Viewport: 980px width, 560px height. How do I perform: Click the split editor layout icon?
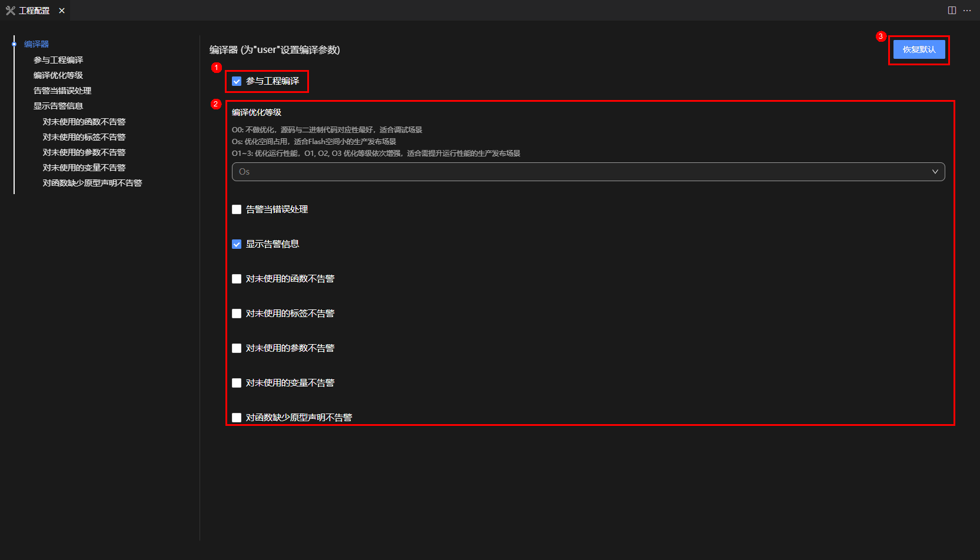tap(952, 11)
